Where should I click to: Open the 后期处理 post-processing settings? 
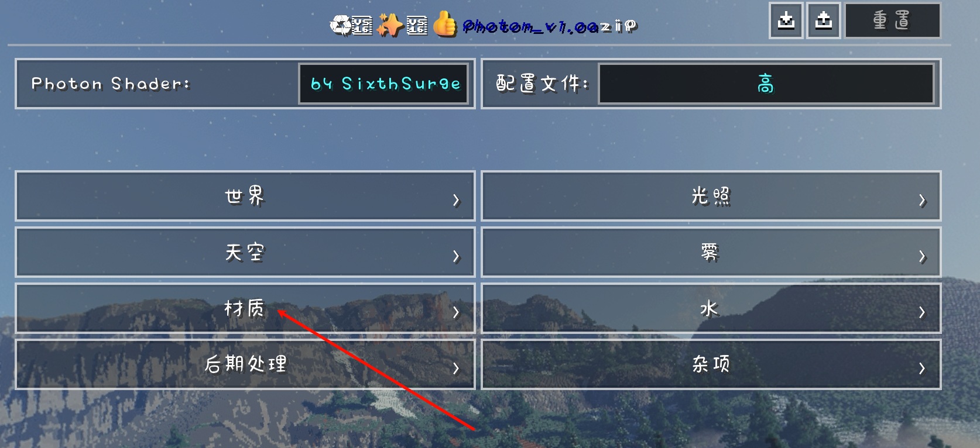coord(245,364)
